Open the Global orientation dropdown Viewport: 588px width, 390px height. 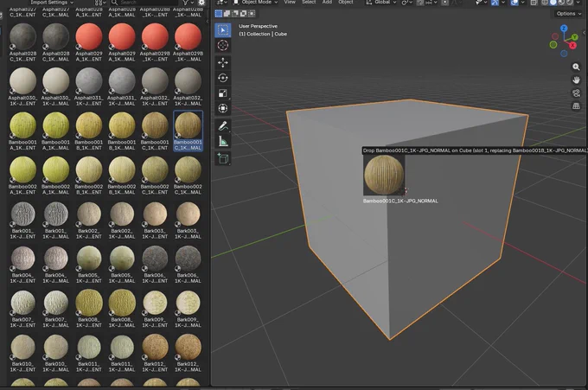coord(381,3)
